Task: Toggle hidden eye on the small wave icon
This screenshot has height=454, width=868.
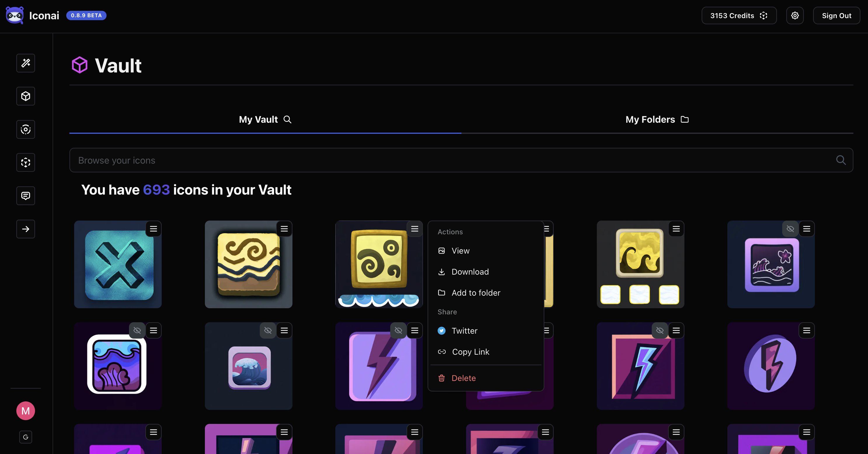Action: [268, 330]
